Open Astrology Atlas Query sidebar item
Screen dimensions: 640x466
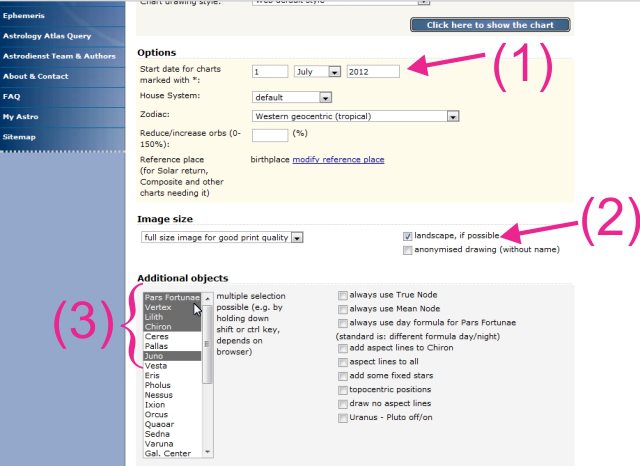(x=47, y=37)
